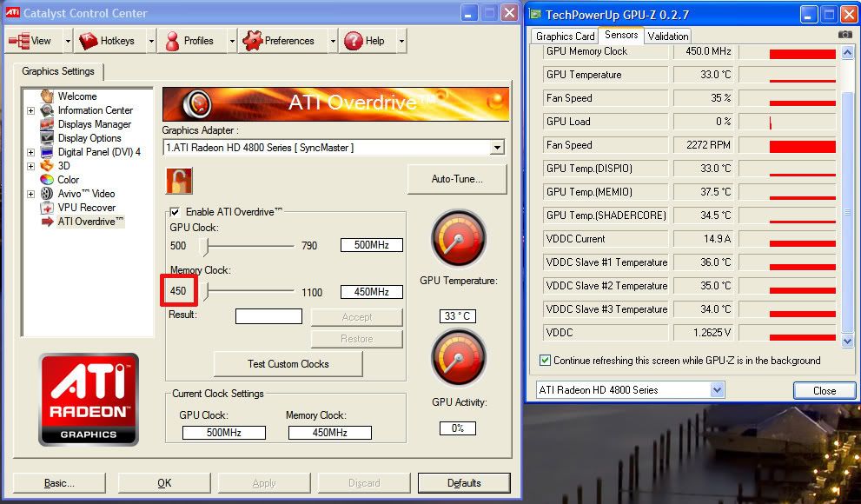Click Test Custom Clocks button

(x=288, y=364)
